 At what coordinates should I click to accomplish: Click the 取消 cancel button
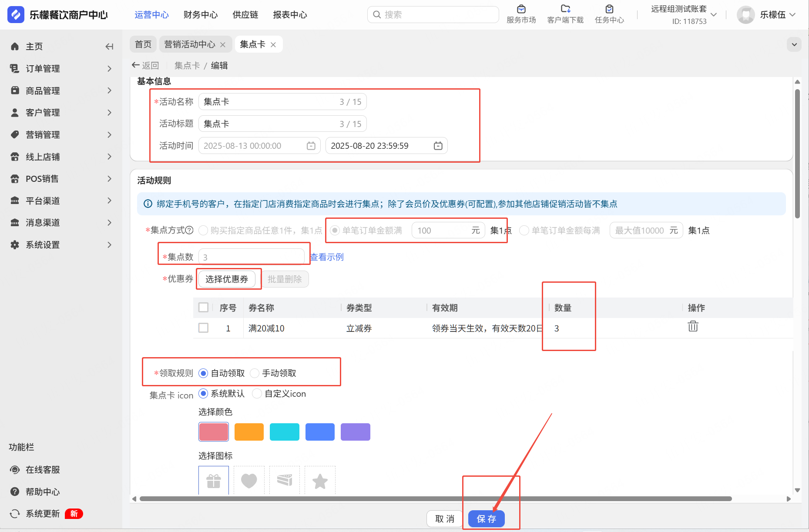(445, 519)
